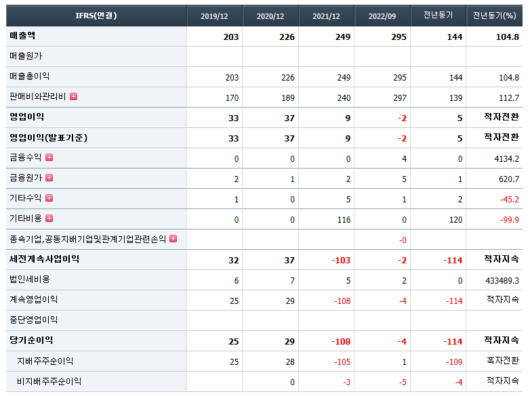Select the 영업이익 row label

(x=27, y=117)
